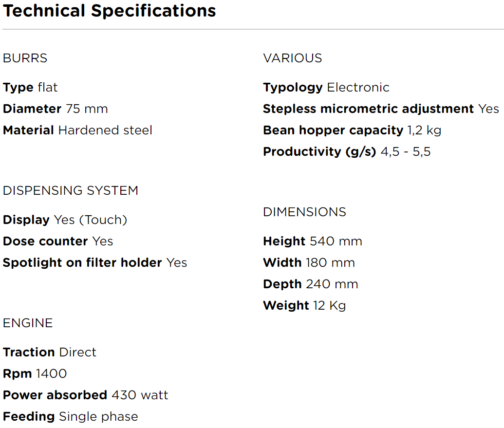Select the Traction Direct line
Screen dimensions: 504x428
click(x=50, y=353)
